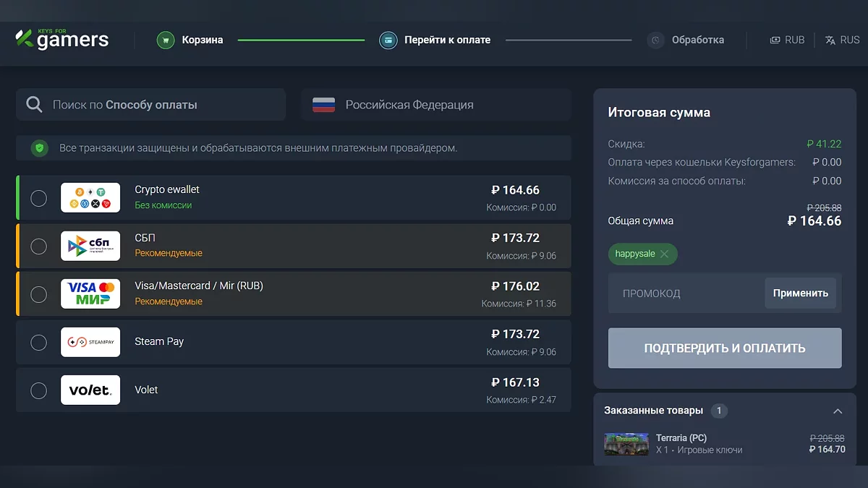Click the cart step icon
Screen dimensions: 868x488
(166, 40)
